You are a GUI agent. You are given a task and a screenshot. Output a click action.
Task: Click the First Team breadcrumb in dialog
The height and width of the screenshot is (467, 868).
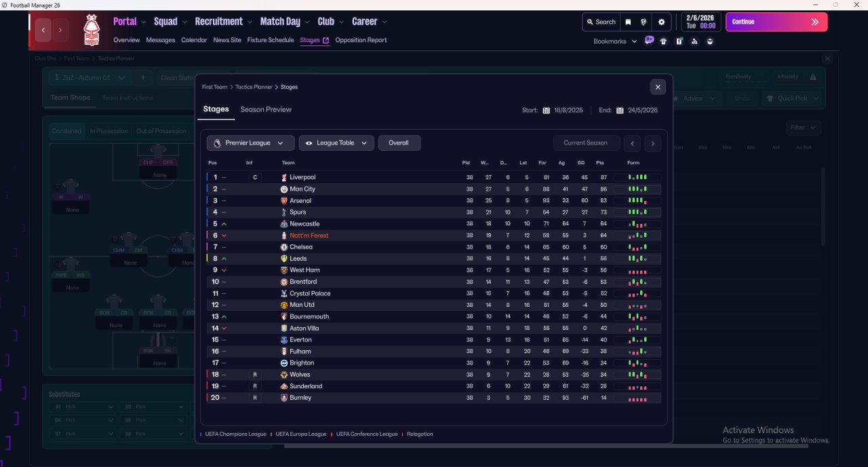click(215, 87)
